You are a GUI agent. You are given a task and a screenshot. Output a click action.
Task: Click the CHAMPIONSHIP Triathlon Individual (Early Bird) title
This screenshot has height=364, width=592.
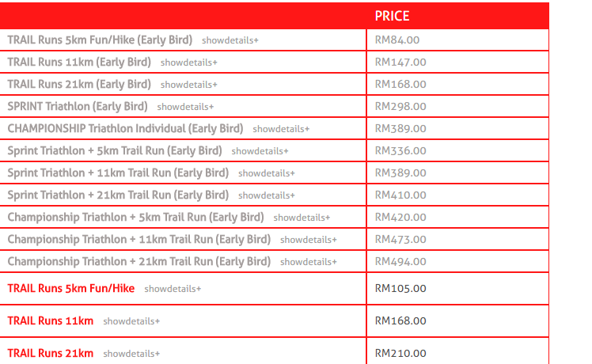[x=125, y=129]
